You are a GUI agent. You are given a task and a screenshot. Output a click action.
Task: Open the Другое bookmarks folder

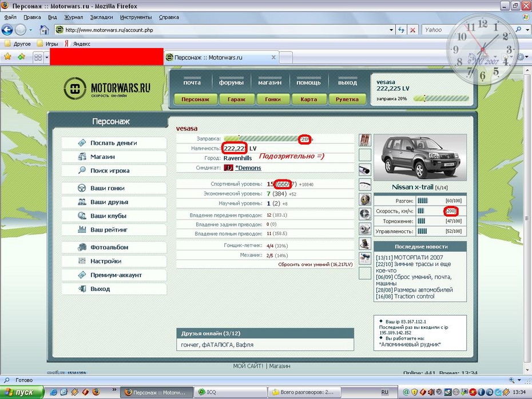[18, 44]
